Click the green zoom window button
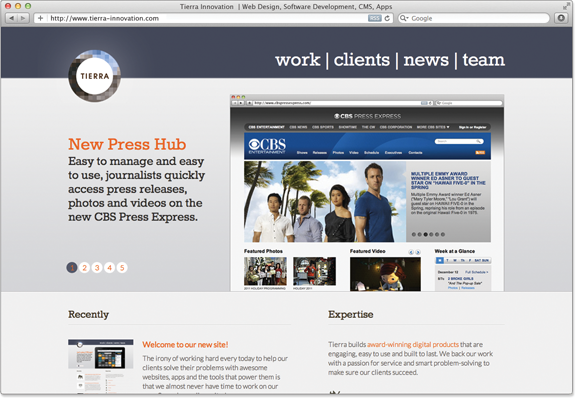The image size is (576, 398). coord(28,6)
